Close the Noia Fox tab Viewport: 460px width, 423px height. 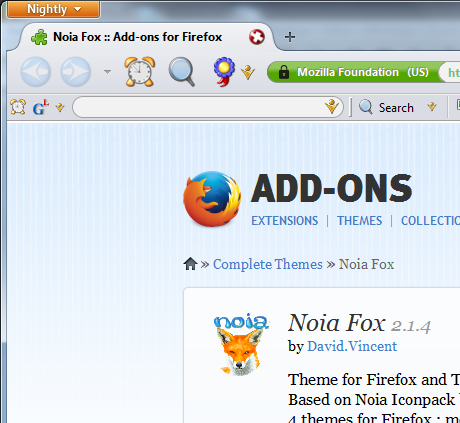point(257,37)
